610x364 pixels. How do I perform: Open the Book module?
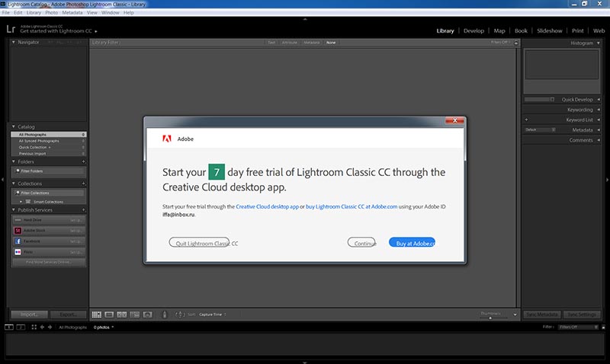tap(521, 30)
